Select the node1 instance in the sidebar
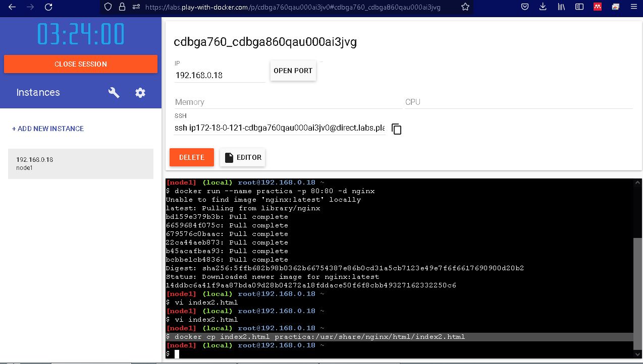 coord(81,163)
